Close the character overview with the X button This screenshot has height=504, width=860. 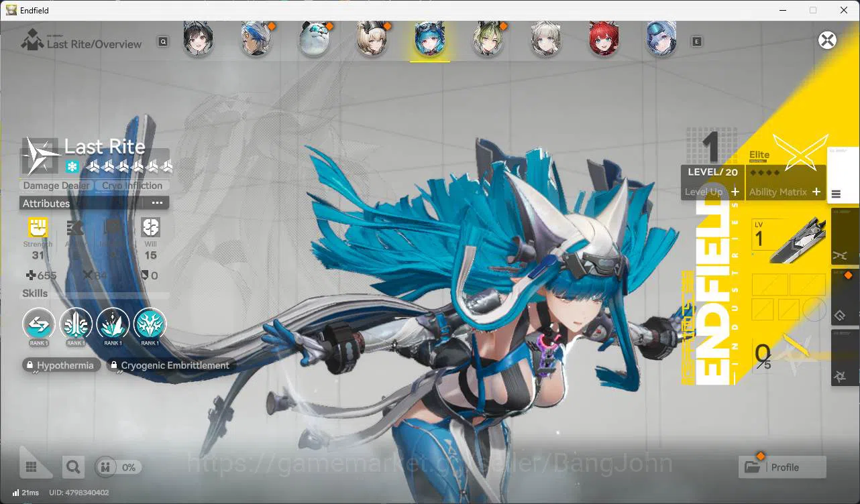point(828,40)
